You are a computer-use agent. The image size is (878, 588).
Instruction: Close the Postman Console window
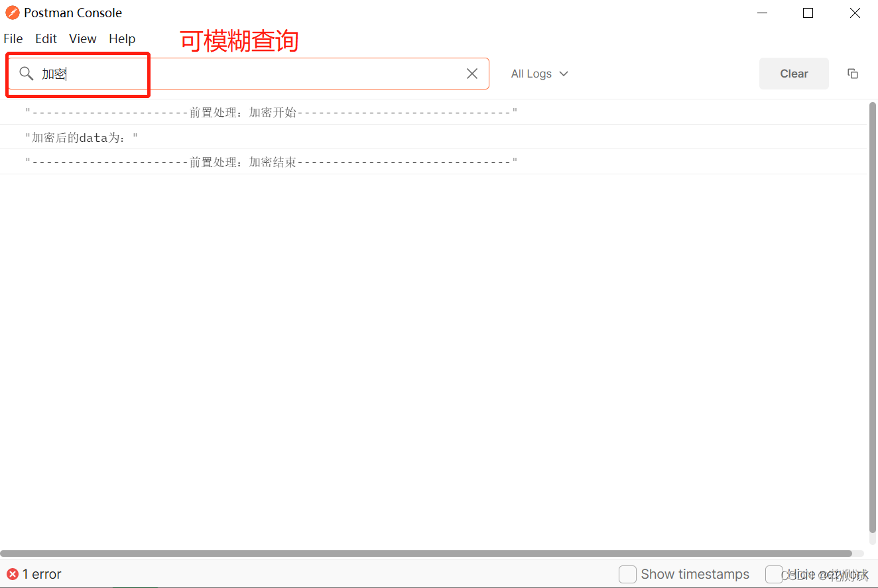(x=855, y=13)
